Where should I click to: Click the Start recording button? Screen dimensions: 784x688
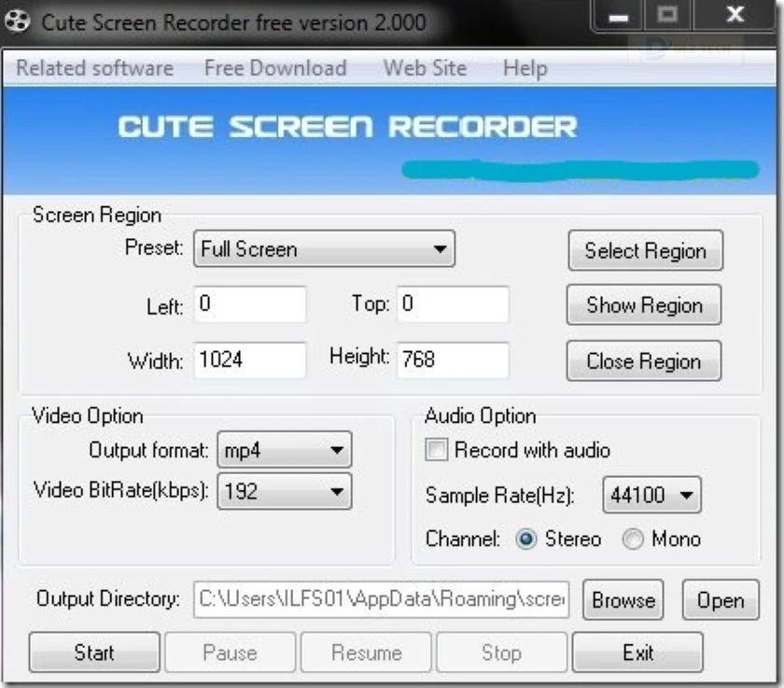point(94,653)
